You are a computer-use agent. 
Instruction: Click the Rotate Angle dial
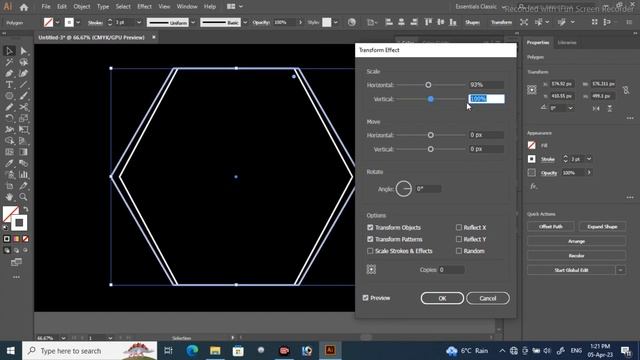404,189
